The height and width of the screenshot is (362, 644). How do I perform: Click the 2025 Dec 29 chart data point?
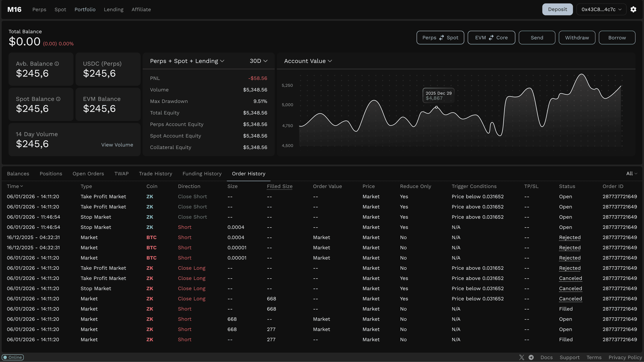click(x=436, y=107)
